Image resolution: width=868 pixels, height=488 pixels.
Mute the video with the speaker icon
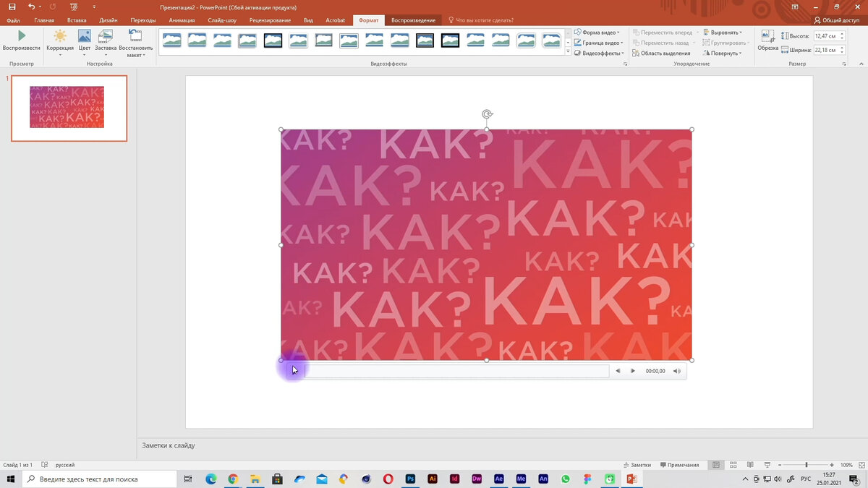(x=677, y=371)
